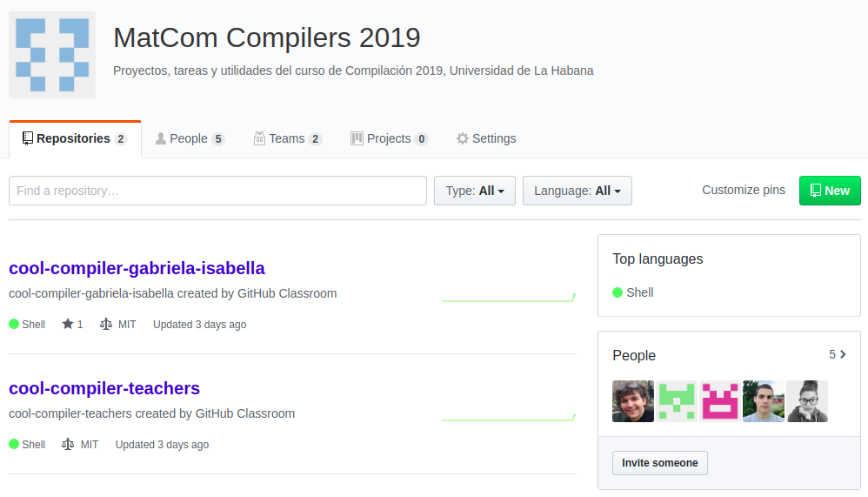Open People list via the 5 chevron

838,354
